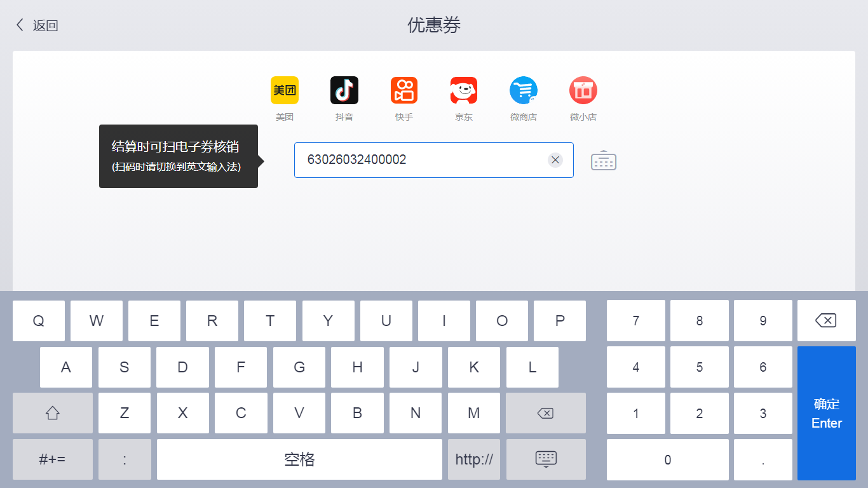Go back using the 返回 button
This screenshot has height=488, width=868.
[x=37, y=25]
